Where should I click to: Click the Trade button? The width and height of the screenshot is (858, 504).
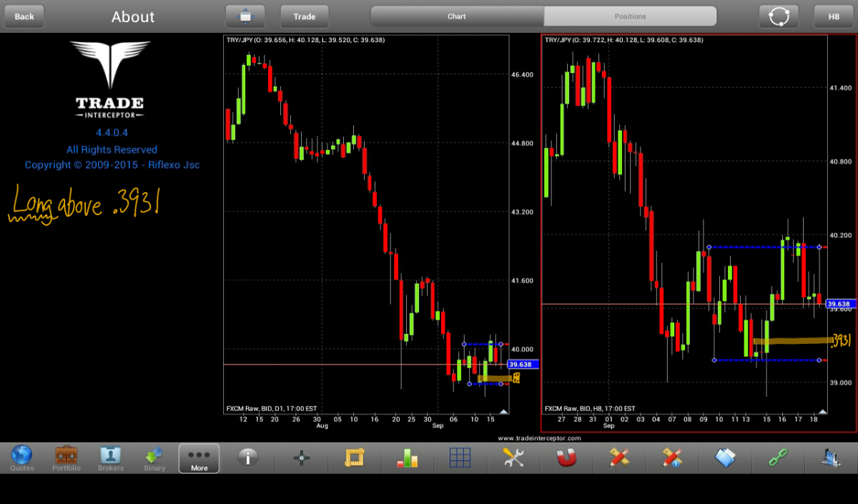(304, 16)
